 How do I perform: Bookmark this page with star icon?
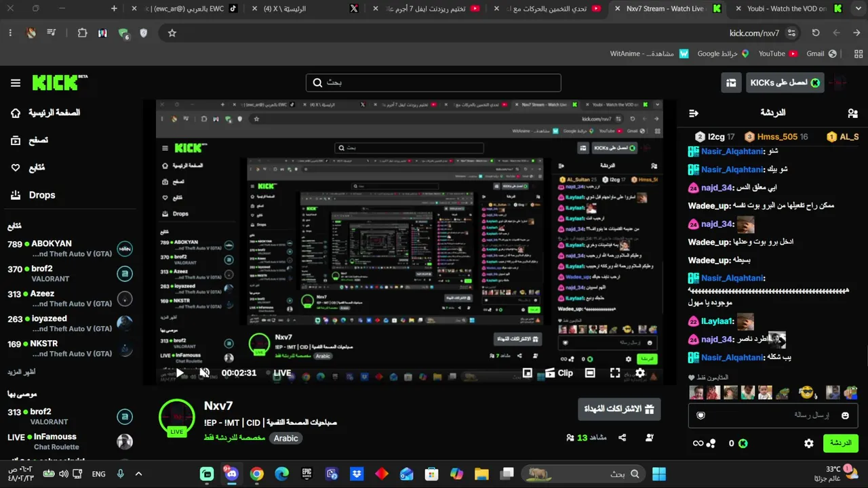pos(172,33)
